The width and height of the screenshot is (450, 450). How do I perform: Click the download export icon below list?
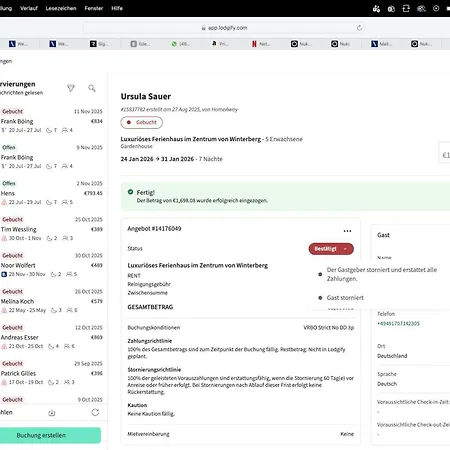tap(52, 413)
